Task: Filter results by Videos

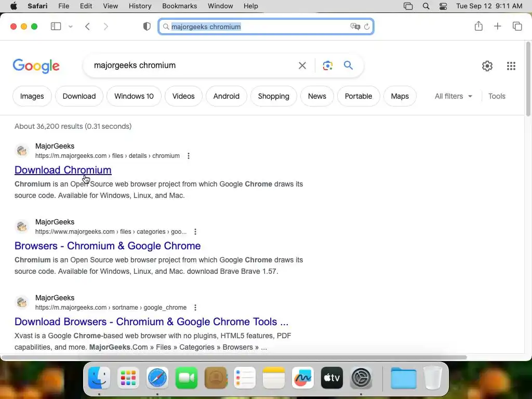Action: [183, 96]
